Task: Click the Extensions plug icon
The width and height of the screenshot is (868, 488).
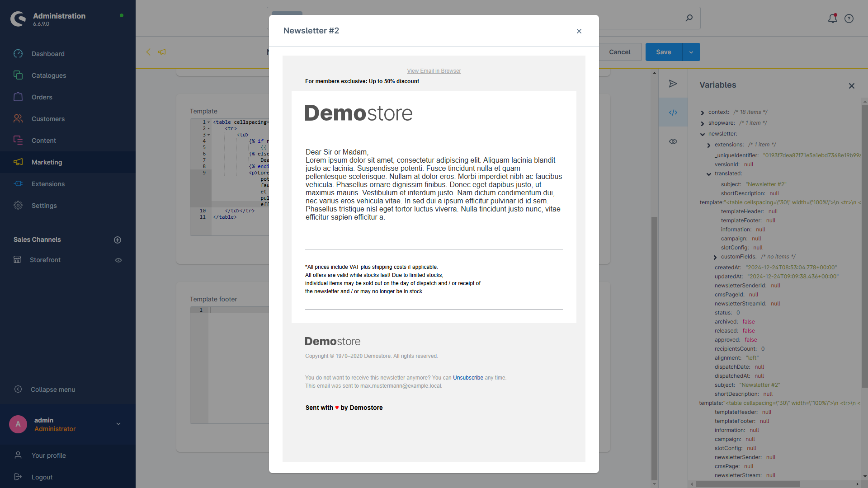Action: pos(18,183)
